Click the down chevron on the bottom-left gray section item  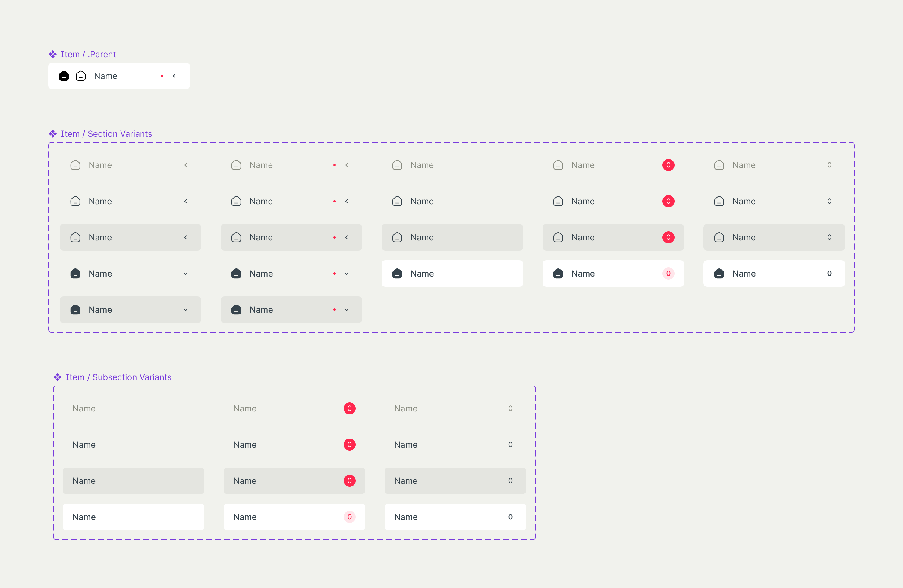point(186,310)
